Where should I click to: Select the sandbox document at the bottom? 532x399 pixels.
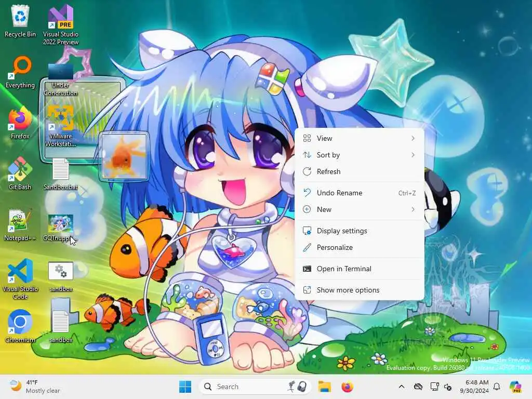pos(61,326)
